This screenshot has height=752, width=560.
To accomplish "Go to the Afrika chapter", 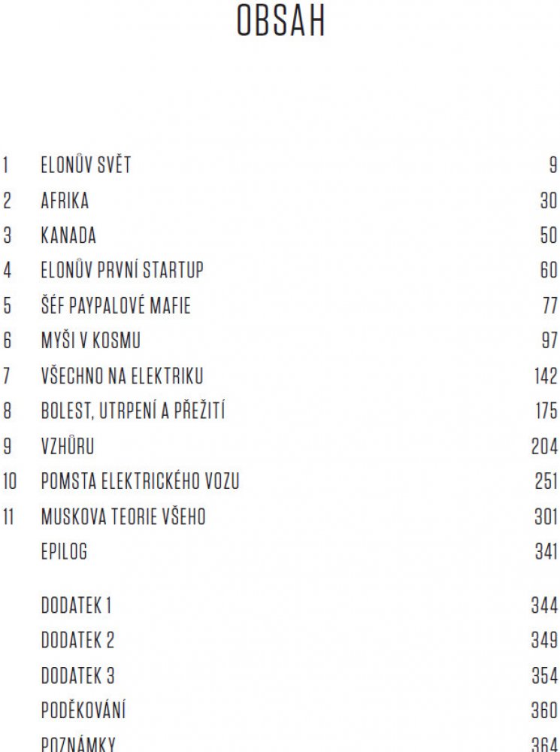I will point(65,200).
